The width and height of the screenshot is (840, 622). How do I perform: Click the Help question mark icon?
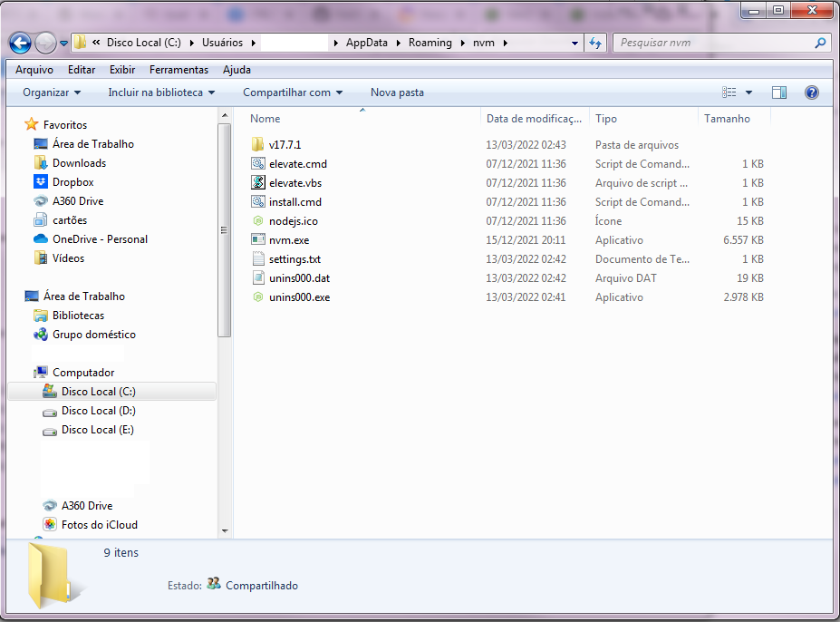[811, 92]
